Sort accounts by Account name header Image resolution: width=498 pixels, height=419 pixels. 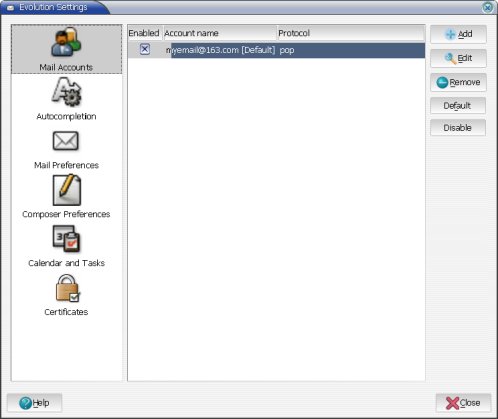coord(220,33)
